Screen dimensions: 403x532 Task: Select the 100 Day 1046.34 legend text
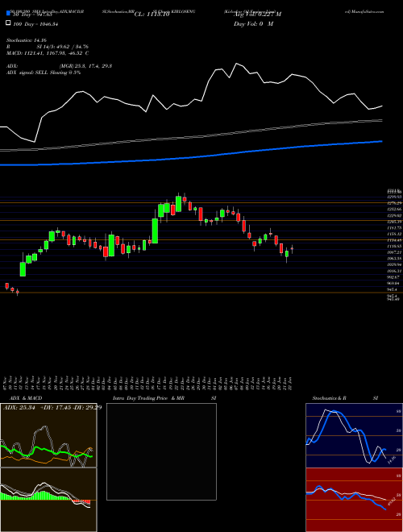(x=35, y=24)
